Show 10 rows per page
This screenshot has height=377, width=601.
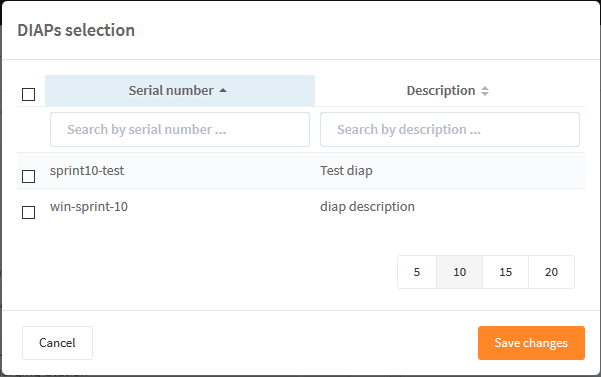(x=460, y=272)
